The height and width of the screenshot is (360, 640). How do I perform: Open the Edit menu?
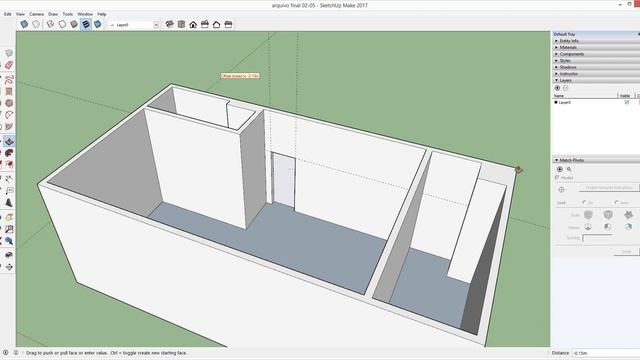pyautogui.click(x=7, y=14)
